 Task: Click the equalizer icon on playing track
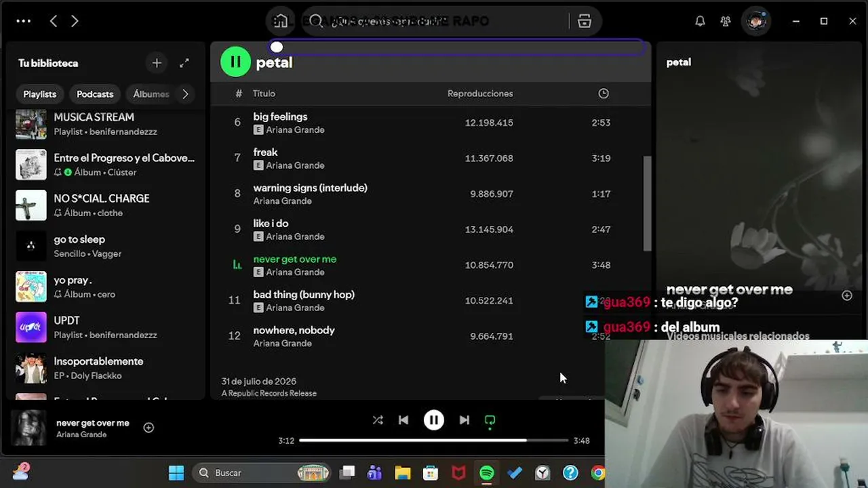(x=237, y=265)
